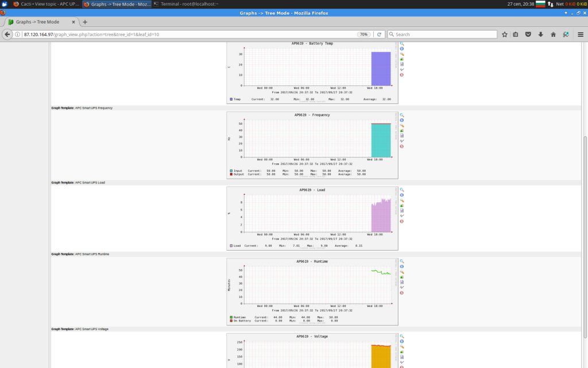The width and height of the screenshot is (588, 368).
Task: Open a new browser tab
Action: click(85, 22)
